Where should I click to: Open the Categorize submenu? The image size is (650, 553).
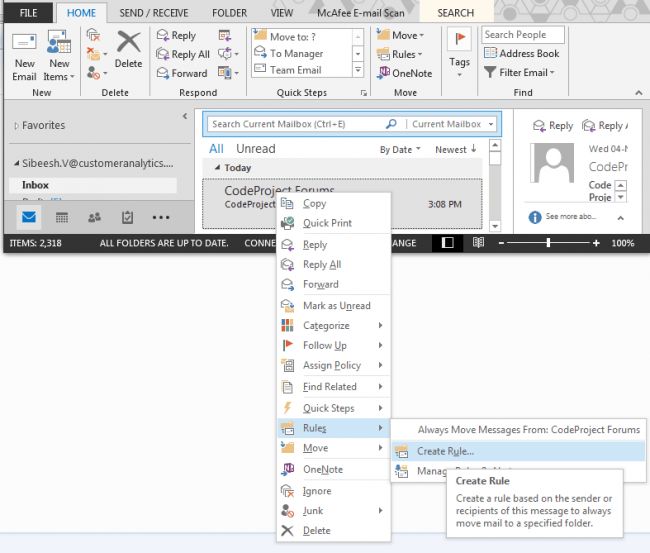pos(334,325)
